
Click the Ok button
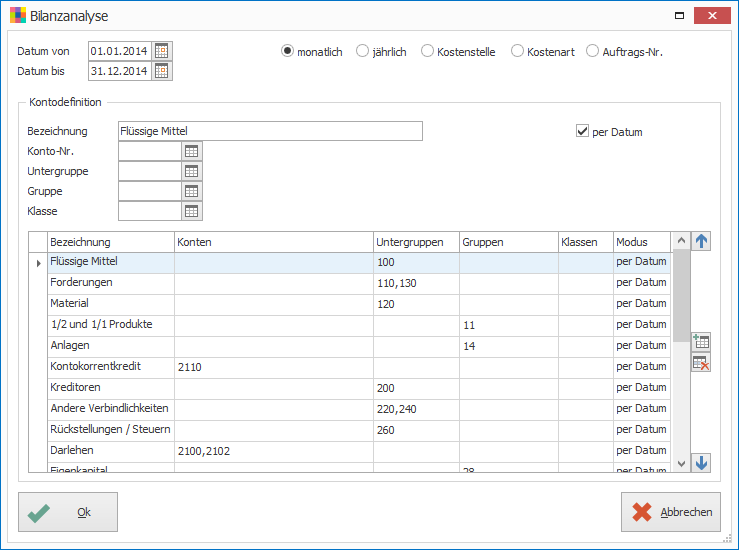[68, 512]
